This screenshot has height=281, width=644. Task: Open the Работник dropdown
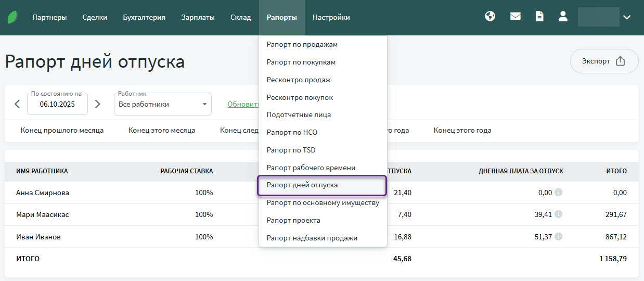click(162, 104)
